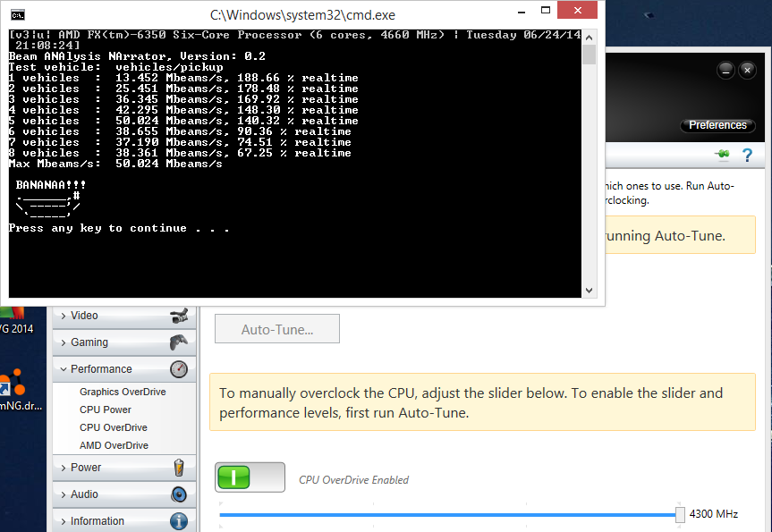Open CPU Power page

[x=106, y=410]
